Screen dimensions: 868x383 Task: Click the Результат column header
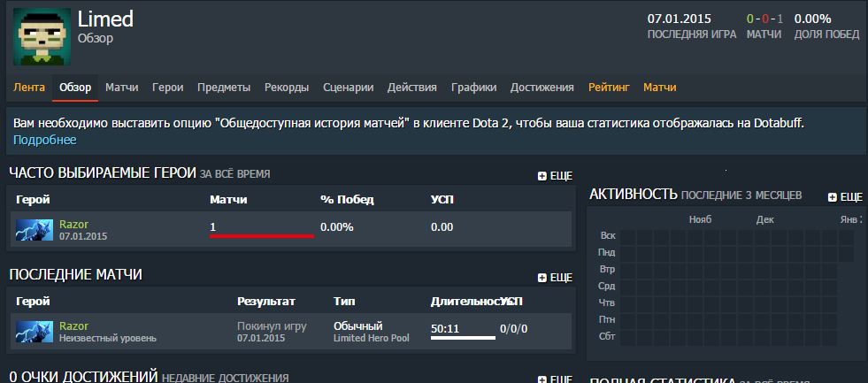266,302
